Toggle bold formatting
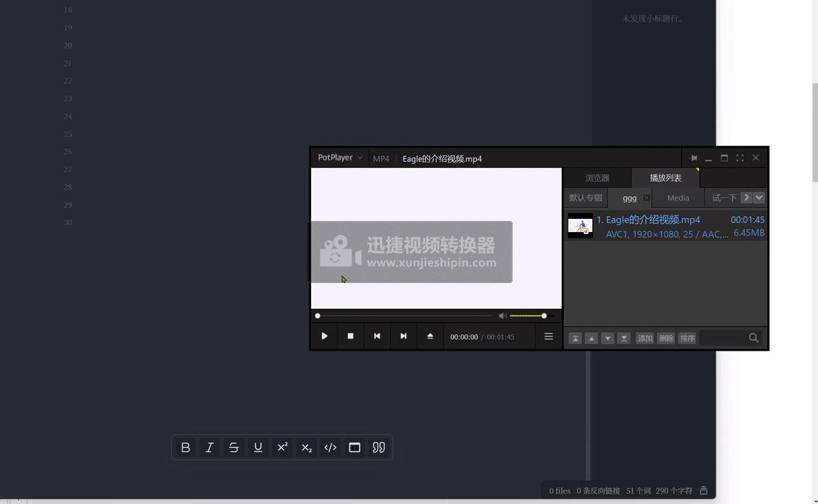Image resolution: width=818 pixels, height=504 pixels. [x=185, y=447]
